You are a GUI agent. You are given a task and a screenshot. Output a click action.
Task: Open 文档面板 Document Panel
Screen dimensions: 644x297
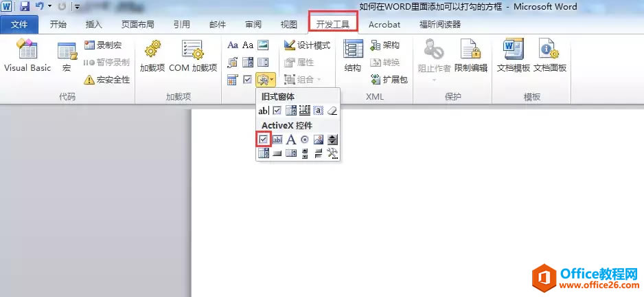tap(550, 57)
